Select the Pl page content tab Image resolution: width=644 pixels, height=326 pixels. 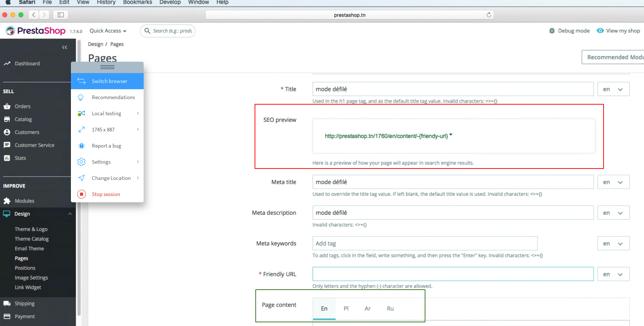click(346, 309)
